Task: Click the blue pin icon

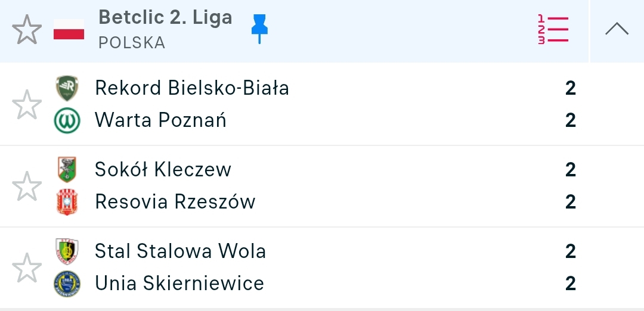Action: pyautogui.click(x=259, y=28)
